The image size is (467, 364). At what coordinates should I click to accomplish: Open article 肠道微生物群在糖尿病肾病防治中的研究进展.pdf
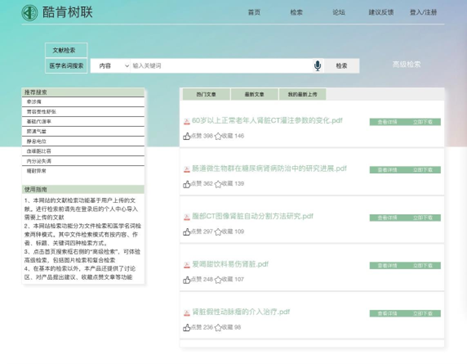pos(269,168)
